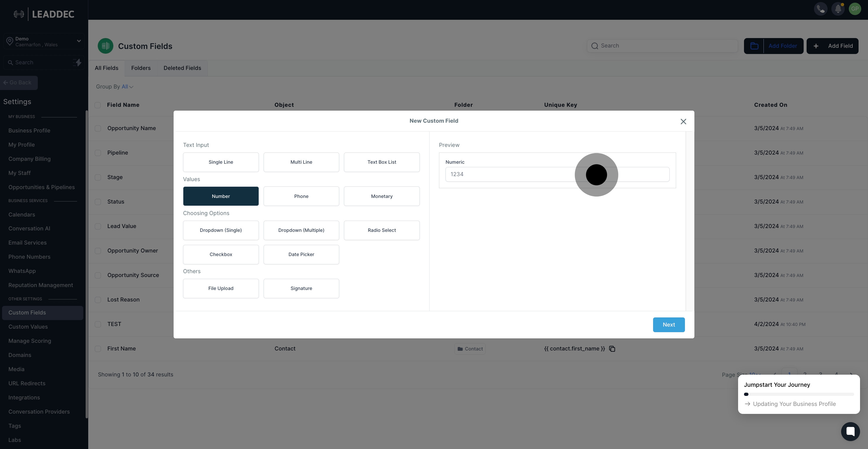Click the Add Field button label
Viewport: 868px width, 449px height.
tap(840, 46)
